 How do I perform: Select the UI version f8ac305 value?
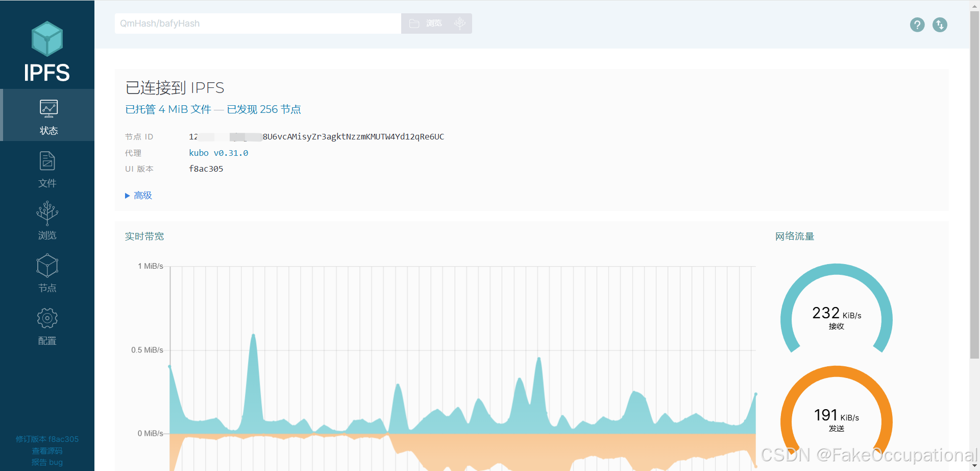(206, 169)
